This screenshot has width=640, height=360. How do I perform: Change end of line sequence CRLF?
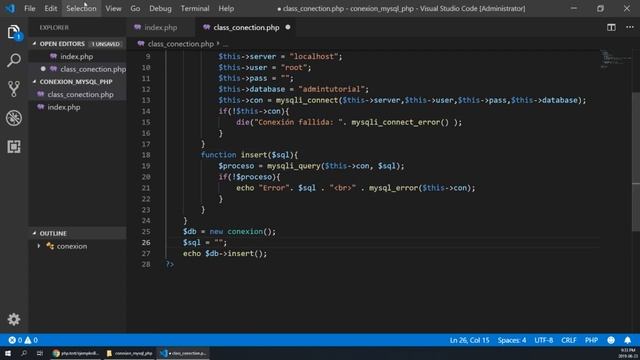tap(569, 340)
